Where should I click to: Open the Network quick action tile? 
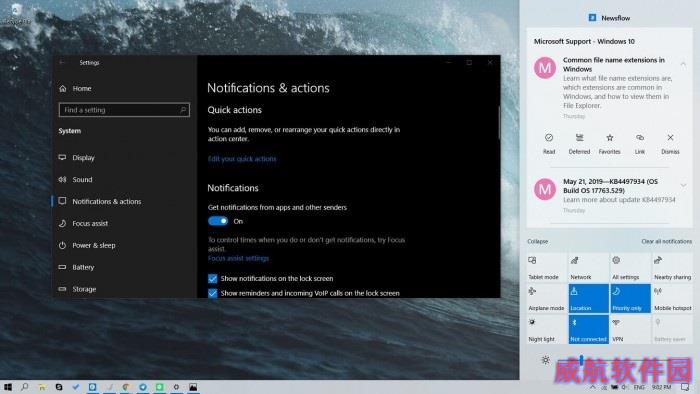(588, 268)
